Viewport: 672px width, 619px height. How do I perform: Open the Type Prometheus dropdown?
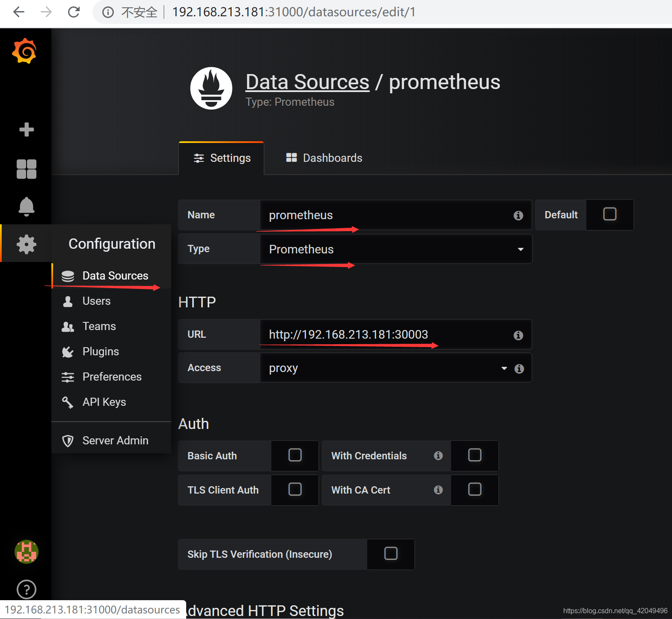396,249
